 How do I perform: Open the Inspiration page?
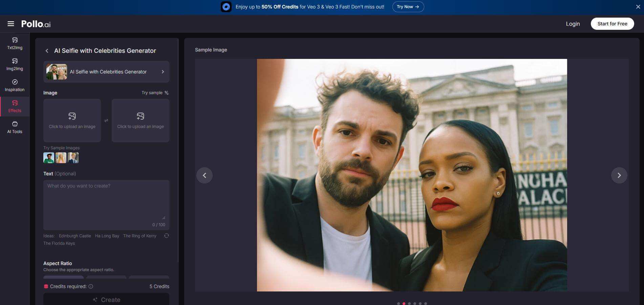point(15,85)
